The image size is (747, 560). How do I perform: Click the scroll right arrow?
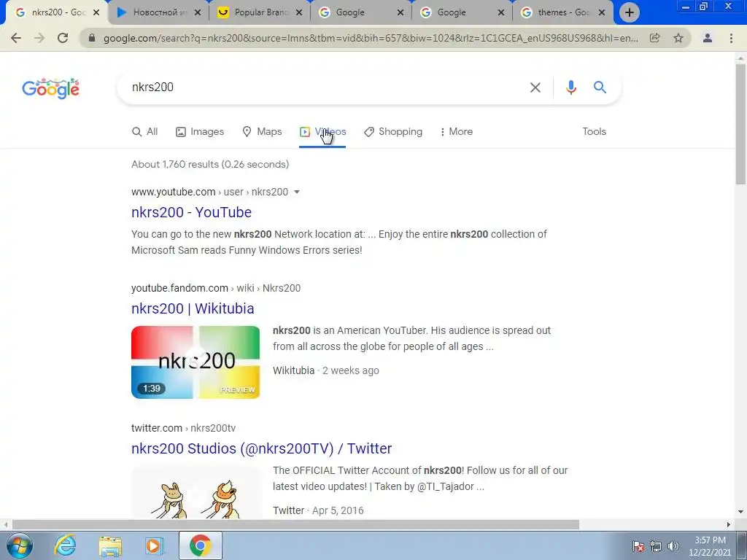click(x=729, y=525)
